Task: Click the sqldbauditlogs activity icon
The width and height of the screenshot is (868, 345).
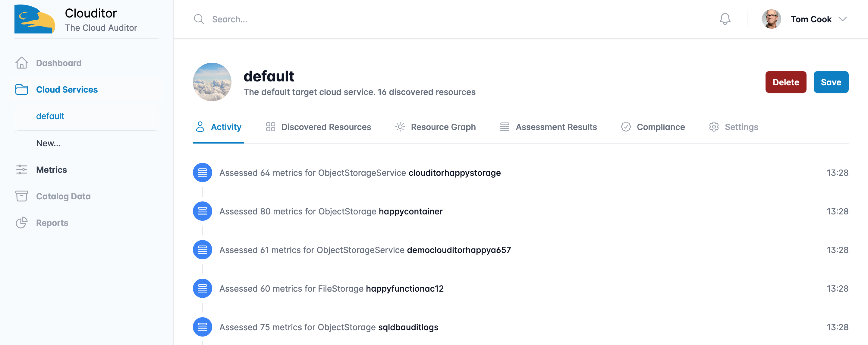Action: click(202, 327)
